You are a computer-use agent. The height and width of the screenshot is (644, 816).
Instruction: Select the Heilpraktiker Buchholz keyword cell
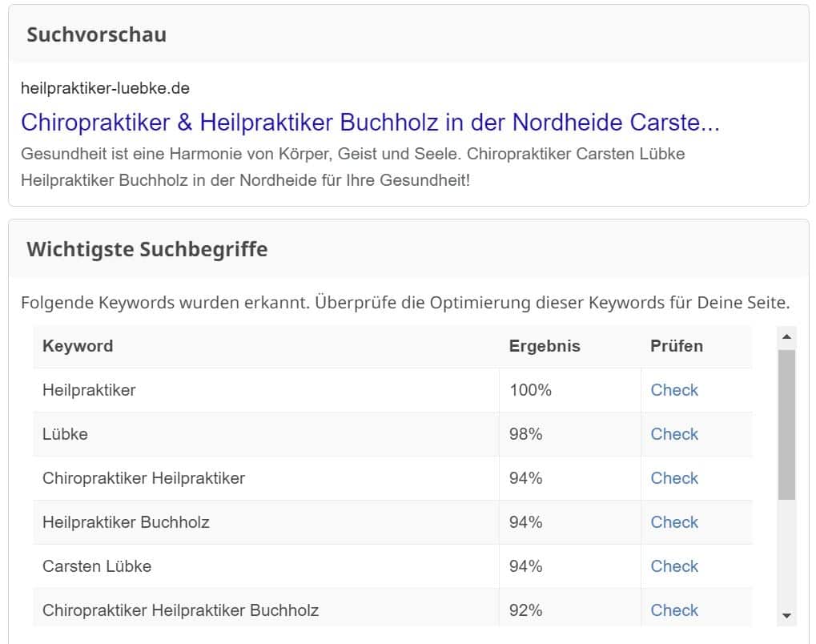coord(266,522)
